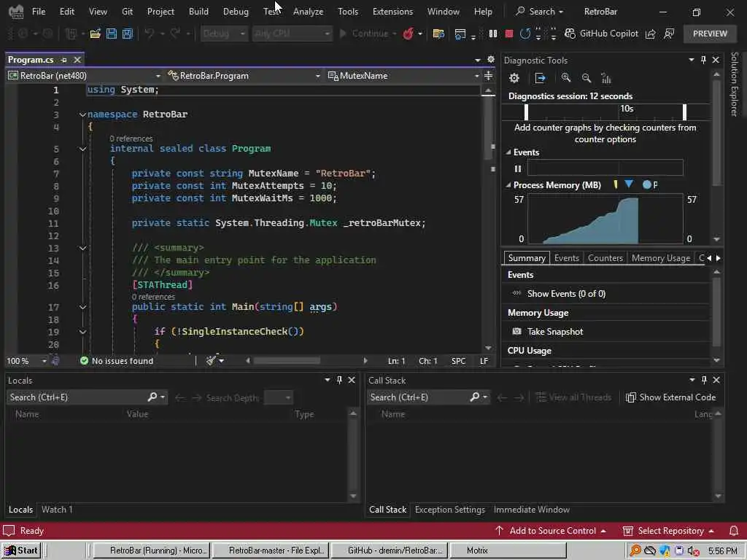Switch to Watch 1 tab
Viewport: 747px width, 560px height.
point(57,510)
